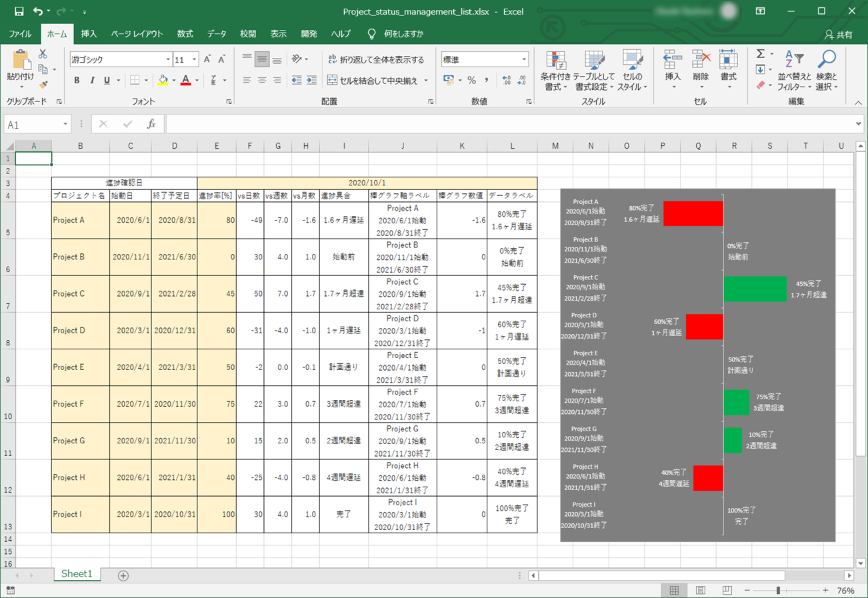
Task: Open the 挿入 (Insert) ribbon tab
Action: point(89,34)
